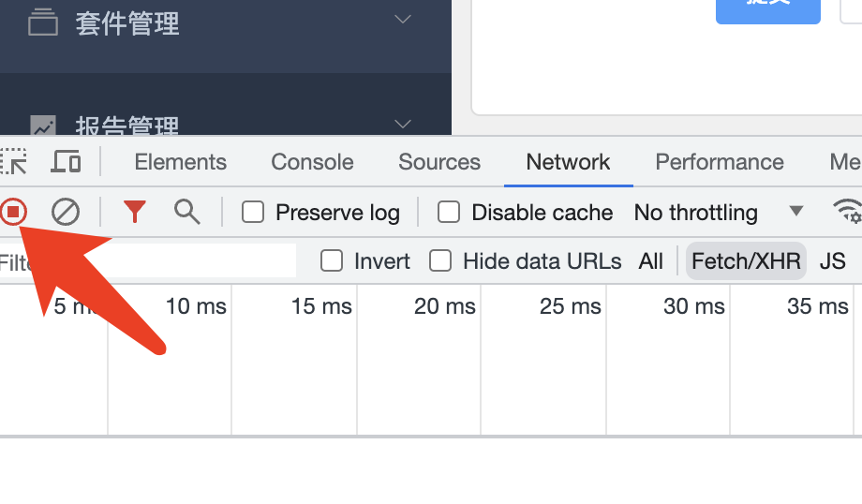This screenshot has width=862, height=504.
Task: Switch to the Console tab
Action: [x=312, y=162]
